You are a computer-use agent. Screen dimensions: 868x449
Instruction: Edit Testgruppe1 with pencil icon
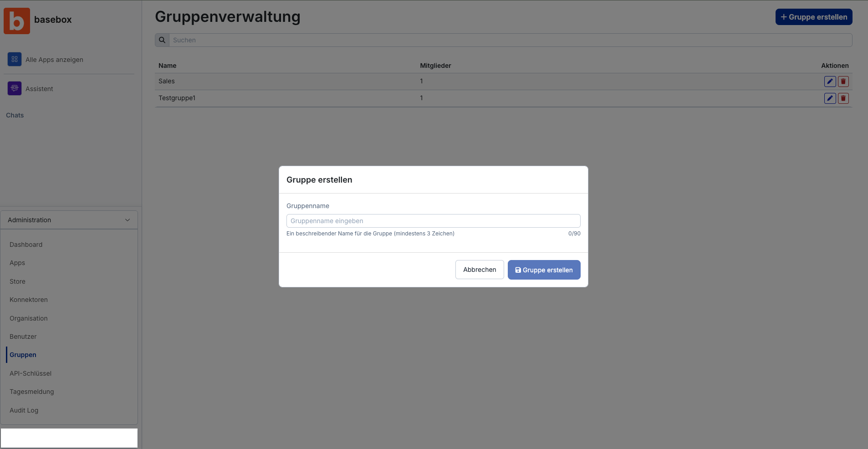click(x=830, y=98)
